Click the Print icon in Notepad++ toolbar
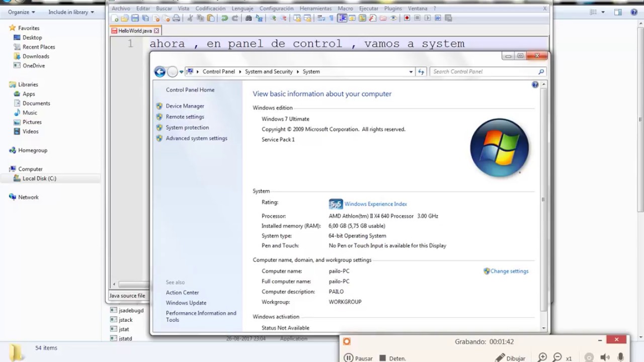The height and width of the screenshot is (362, 644). pyautogui.click(x=176, y=18)
